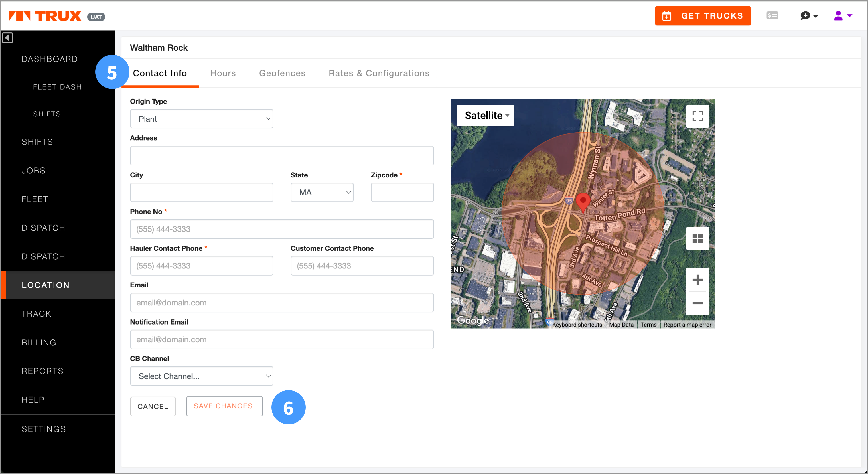Open the map tilt/grid view control
Screen dimensions: 868x474
coord(697,239)
